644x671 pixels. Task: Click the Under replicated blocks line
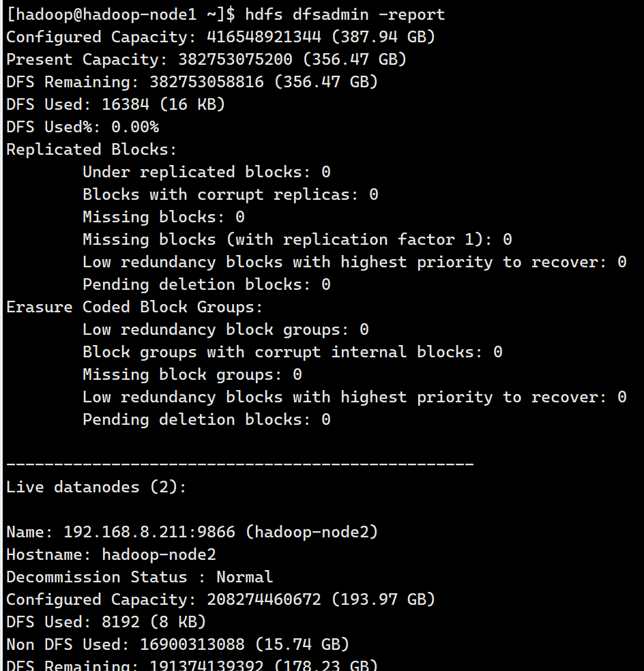pyautogui.click(x=206, y=172)
